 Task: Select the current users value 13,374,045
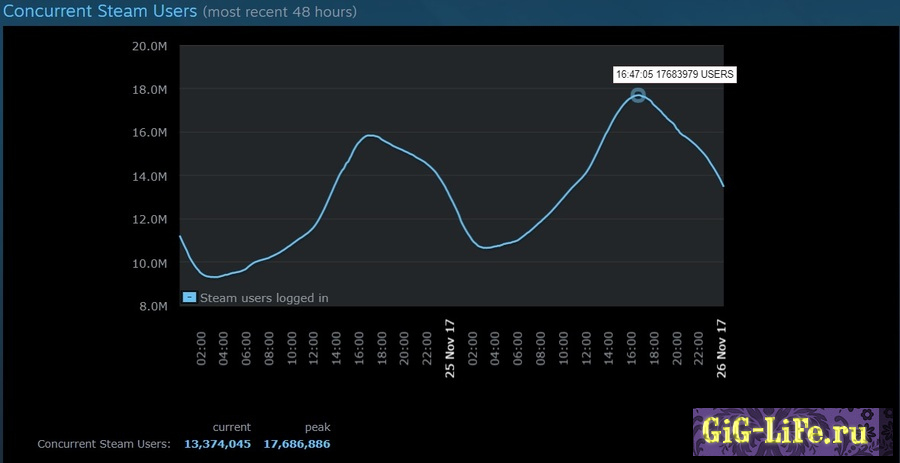pos(216,444)
